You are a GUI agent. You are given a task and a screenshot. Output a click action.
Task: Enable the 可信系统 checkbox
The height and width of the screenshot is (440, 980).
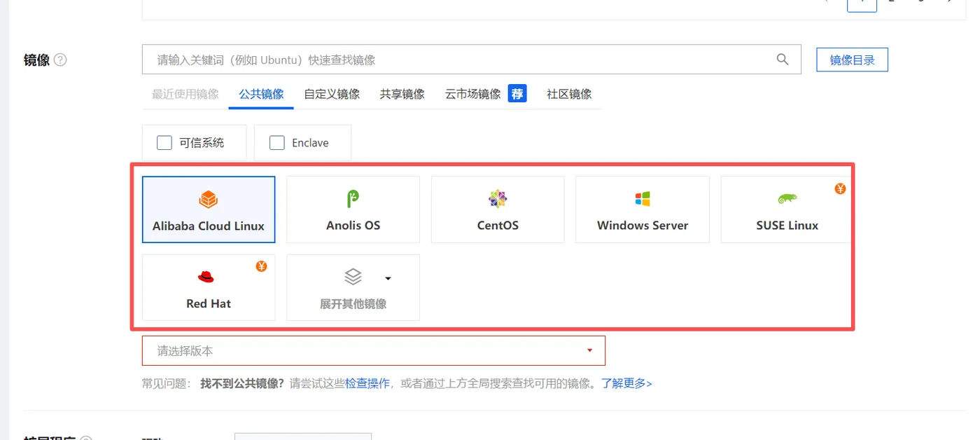point(164,143)
